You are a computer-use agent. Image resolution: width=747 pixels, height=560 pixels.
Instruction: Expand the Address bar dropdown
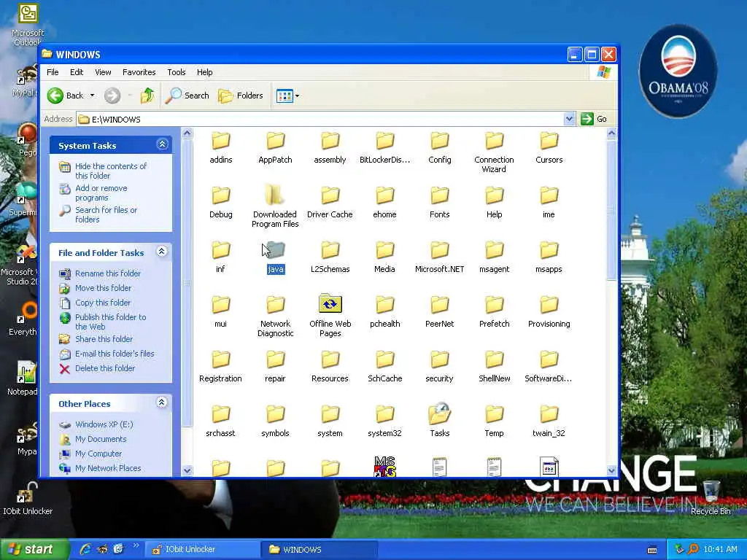click(569, 119)
